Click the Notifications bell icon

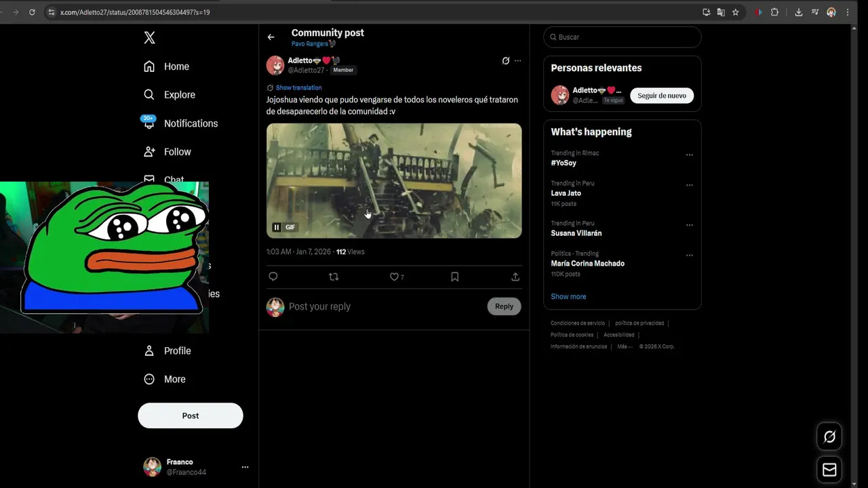(149, 124)
